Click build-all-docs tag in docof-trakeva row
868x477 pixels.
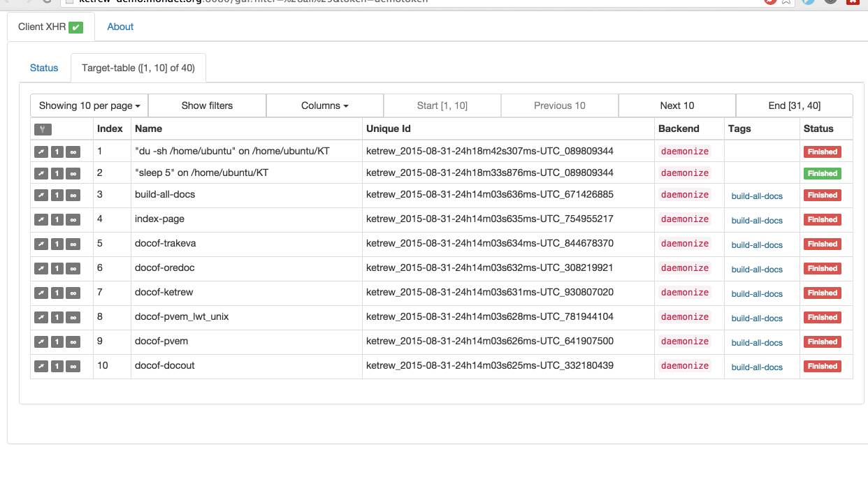pos(757,245)
